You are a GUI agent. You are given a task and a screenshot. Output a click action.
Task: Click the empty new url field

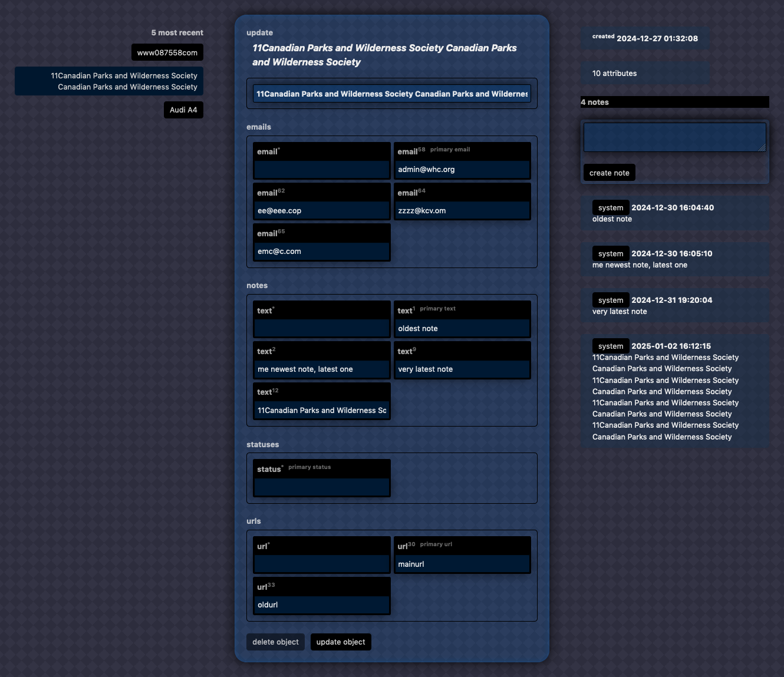click(322, 564)
